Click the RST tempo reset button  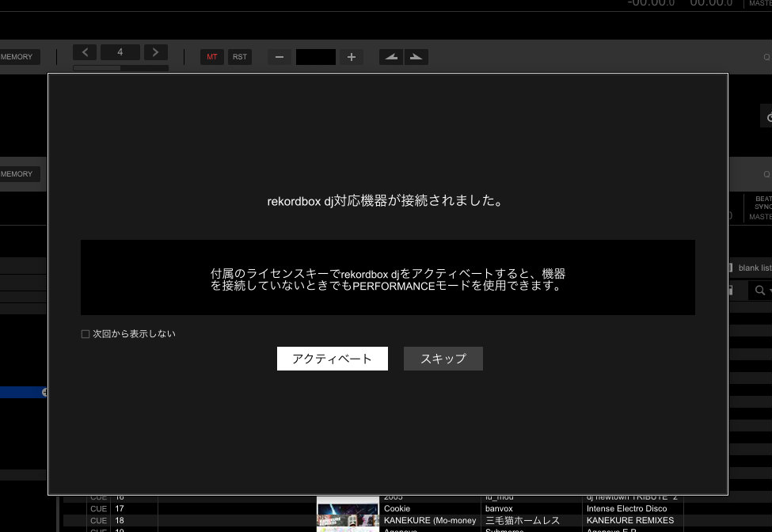[240, 57]
